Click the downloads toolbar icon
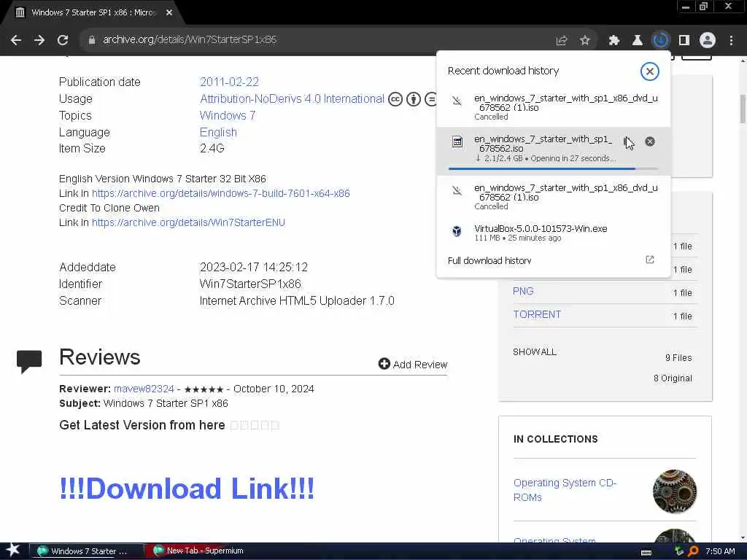Viewport: 747px width, 560px height. tap(661, 41)
